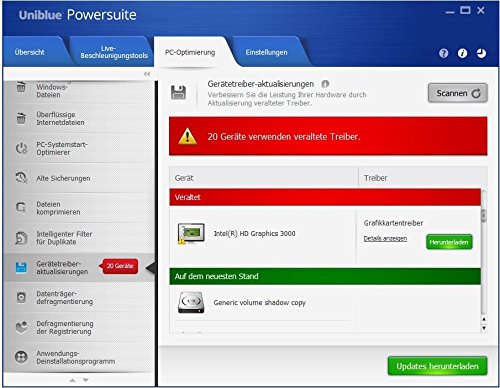Screen dimensions: 500x388
Task: Click Details anzeigen link
Action: 385,238
